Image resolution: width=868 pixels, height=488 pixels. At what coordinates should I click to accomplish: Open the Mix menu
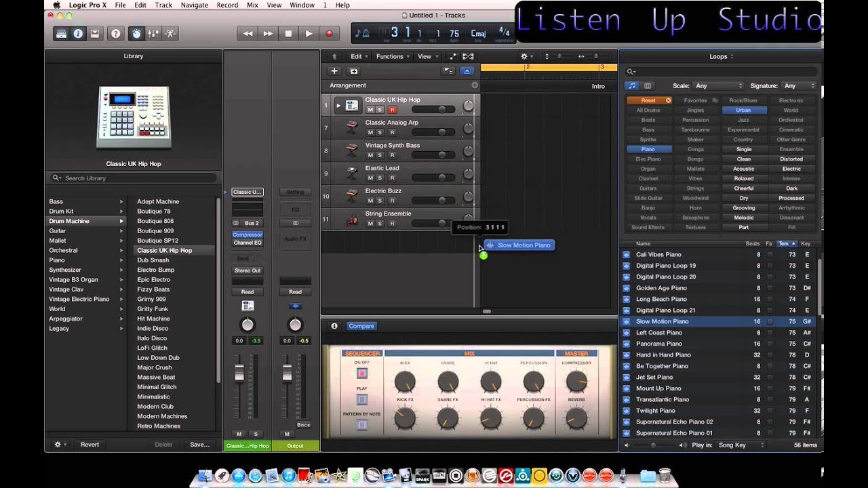click(x=252, y=5)
